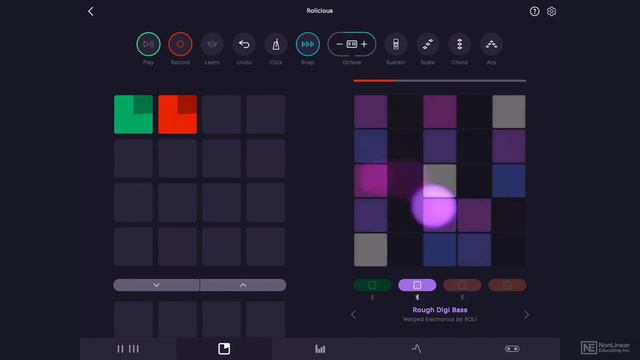
Task: Tap the blue pad in the bottom row's middle
Action: (x=440, y=250)
